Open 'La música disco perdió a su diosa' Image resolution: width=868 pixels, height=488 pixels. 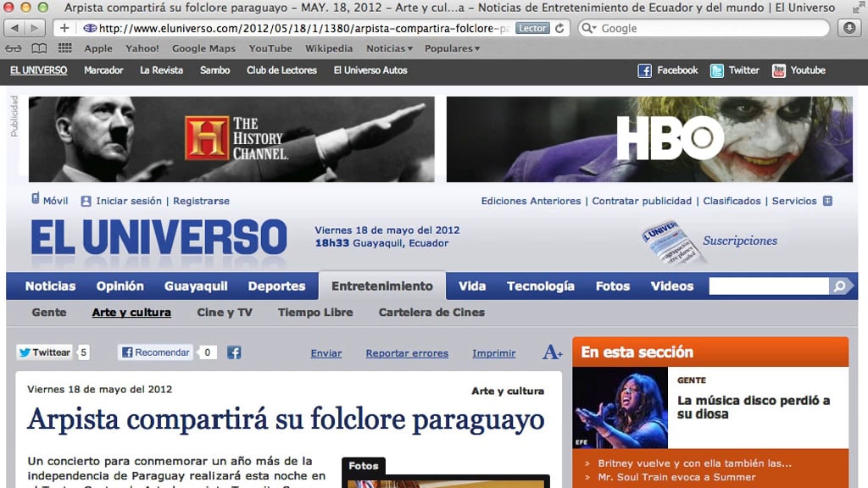point(754,408)
